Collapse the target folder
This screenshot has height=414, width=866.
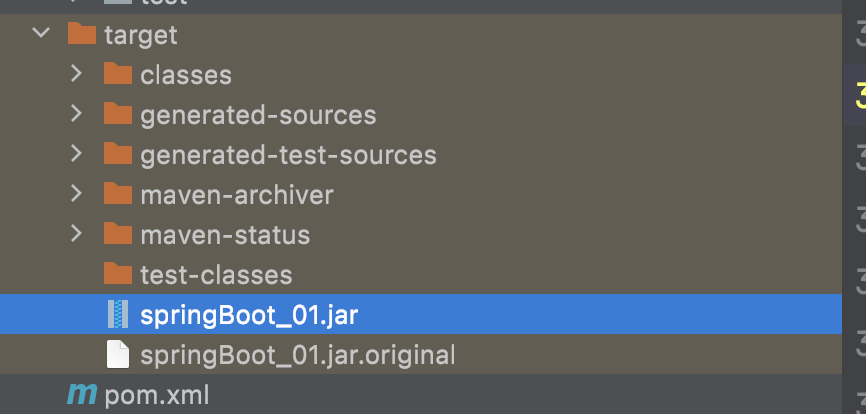[41, 33]
